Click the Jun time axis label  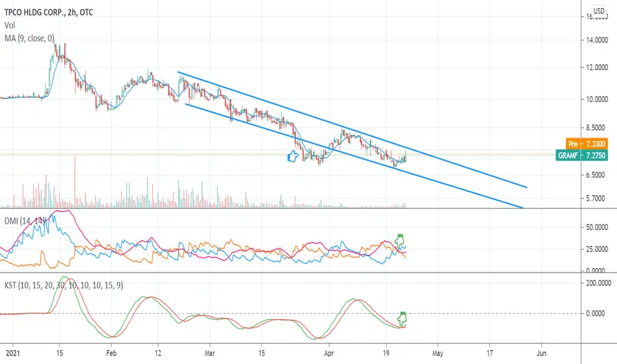click(542, 353)
